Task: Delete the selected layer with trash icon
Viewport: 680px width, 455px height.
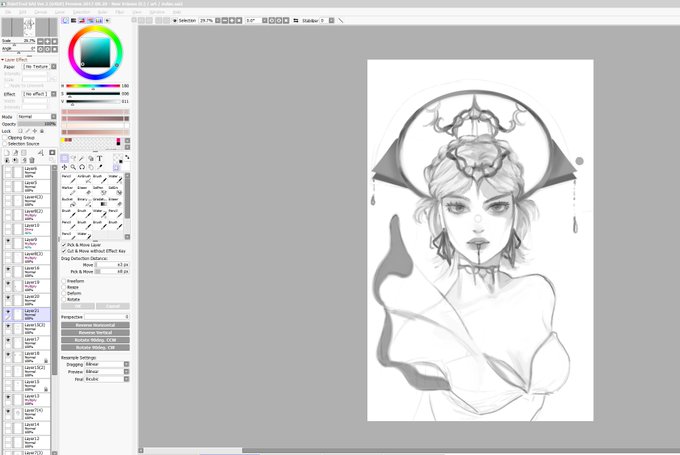Action: (32, 160)
